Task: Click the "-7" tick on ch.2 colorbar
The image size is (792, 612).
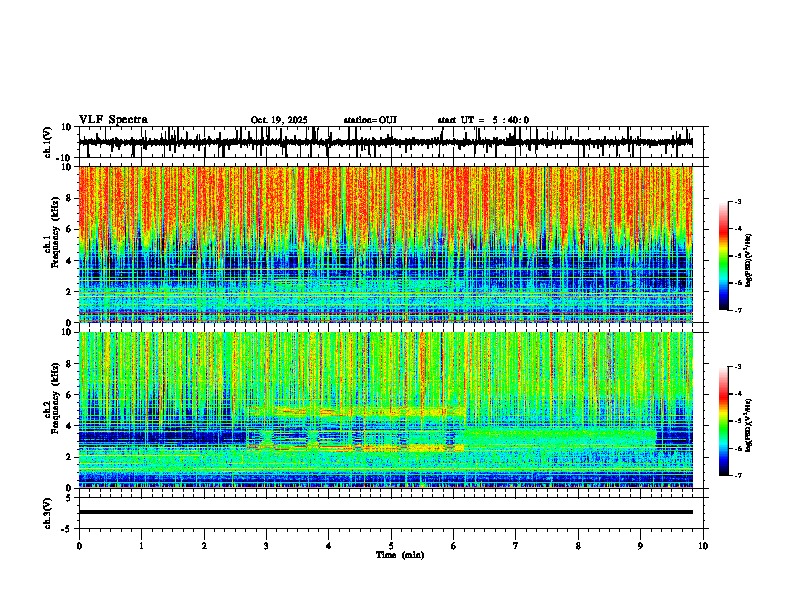Action: pos(738,475)
